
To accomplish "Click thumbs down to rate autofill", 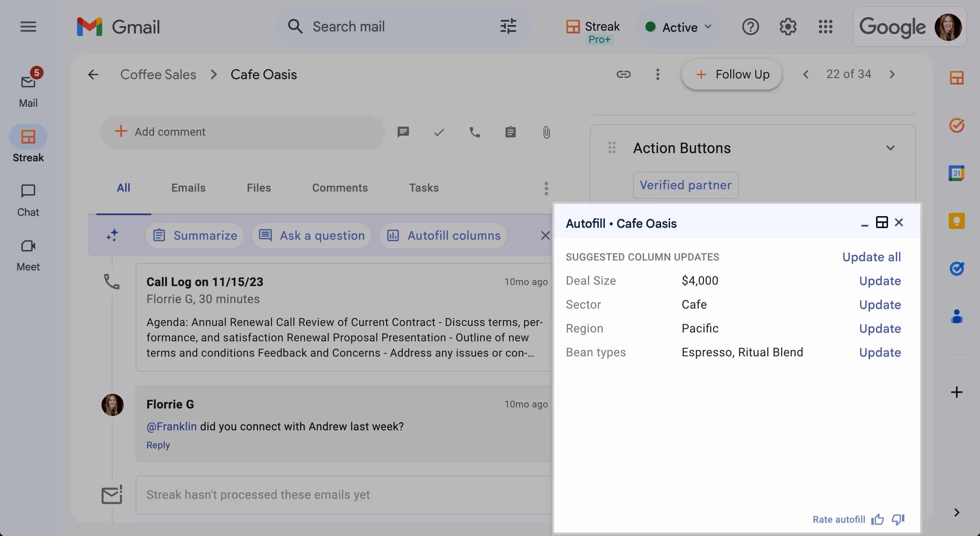I will [898, 519].
